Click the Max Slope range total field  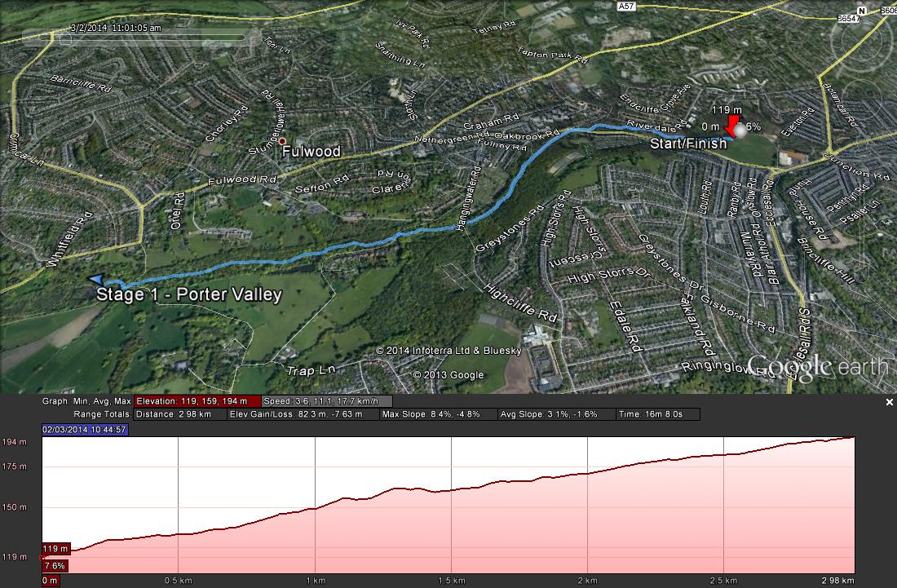click(x=438, y=414)
